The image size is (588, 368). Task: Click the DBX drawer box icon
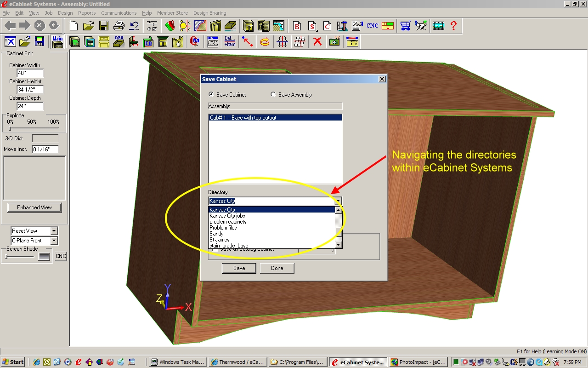[119, 42]
